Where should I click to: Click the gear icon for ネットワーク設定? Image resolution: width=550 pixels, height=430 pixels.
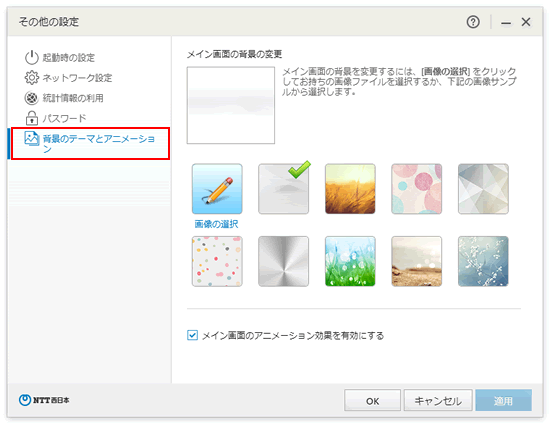point(32,78)
